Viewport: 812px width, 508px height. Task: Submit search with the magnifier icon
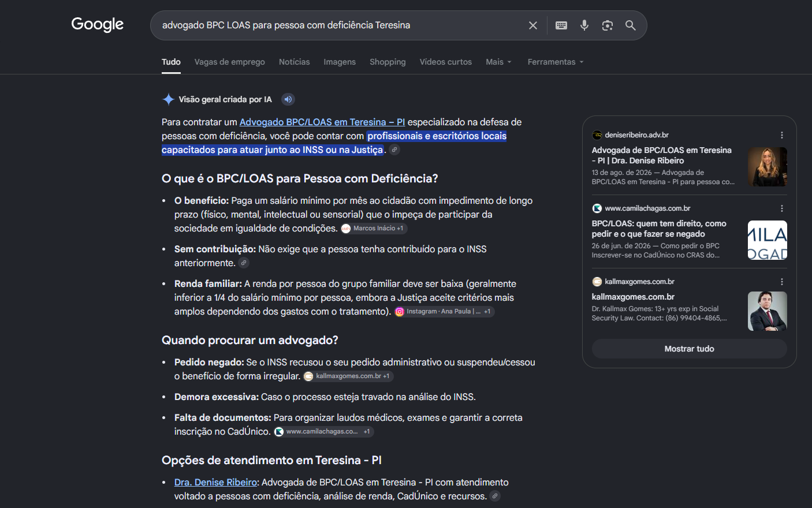pyautogui.click(x=630, y=25)
